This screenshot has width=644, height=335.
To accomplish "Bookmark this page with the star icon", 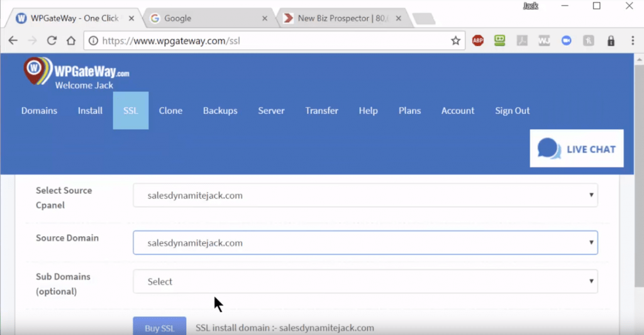I will pyautogui.click(x=455, y=41).
